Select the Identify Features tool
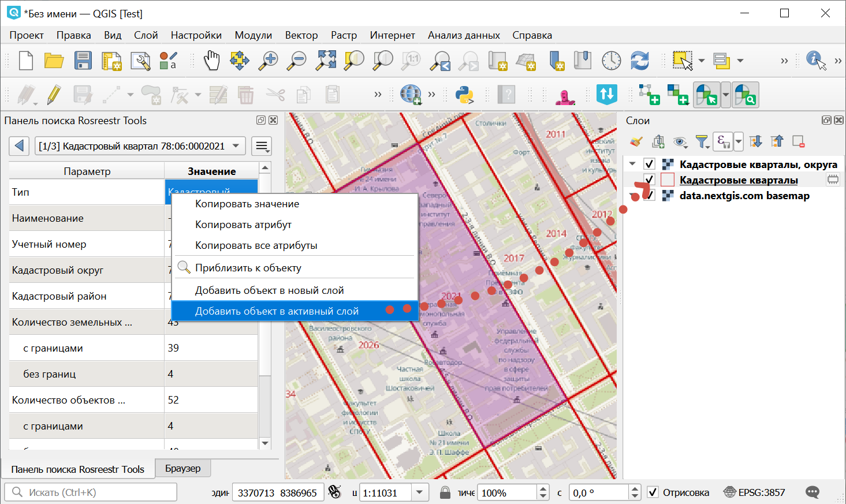 tap(816, 61)
